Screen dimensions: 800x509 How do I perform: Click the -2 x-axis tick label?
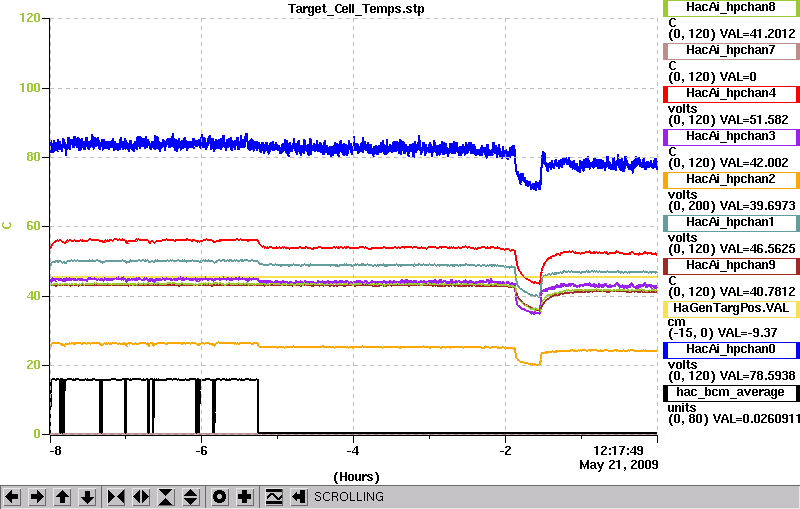pos(505,451)
